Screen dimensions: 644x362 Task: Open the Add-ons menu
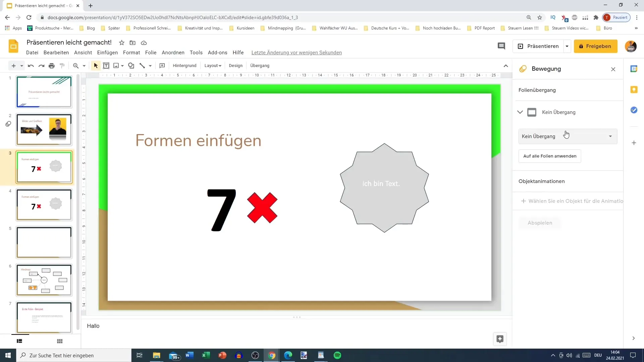coord(217,53)
